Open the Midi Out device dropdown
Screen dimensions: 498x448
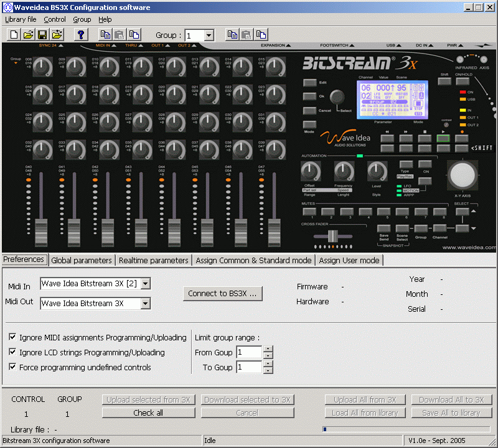click(146, 304)
